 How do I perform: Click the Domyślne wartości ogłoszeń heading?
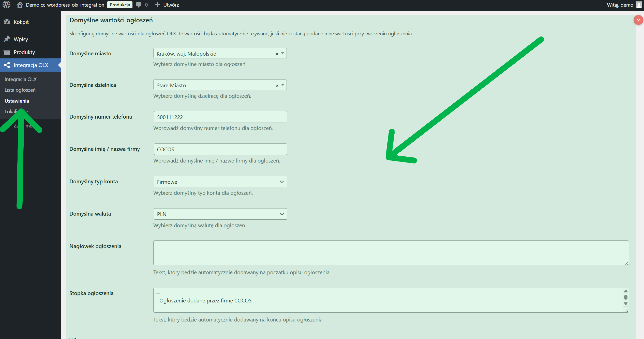click(111, 20)
